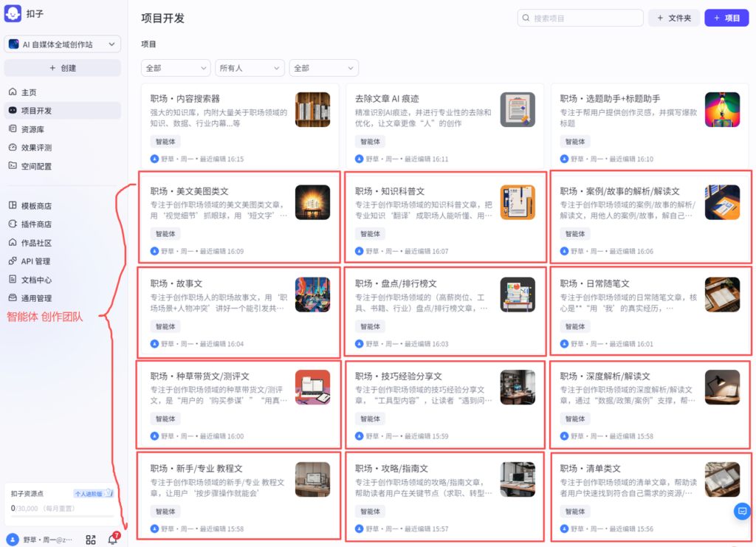Click the app grid icon near the username

[x=91, y=540]
